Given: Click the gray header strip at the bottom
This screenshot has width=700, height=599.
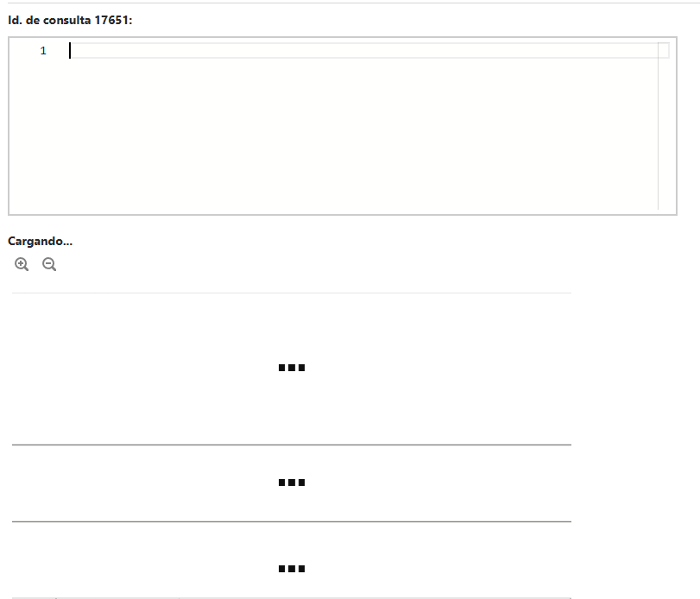Looking at the screenshot, I should tap(292, 597).
